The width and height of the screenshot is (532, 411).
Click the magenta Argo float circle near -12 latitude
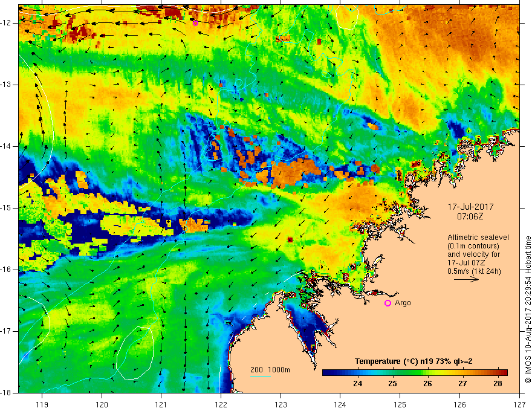click(195, 23)
